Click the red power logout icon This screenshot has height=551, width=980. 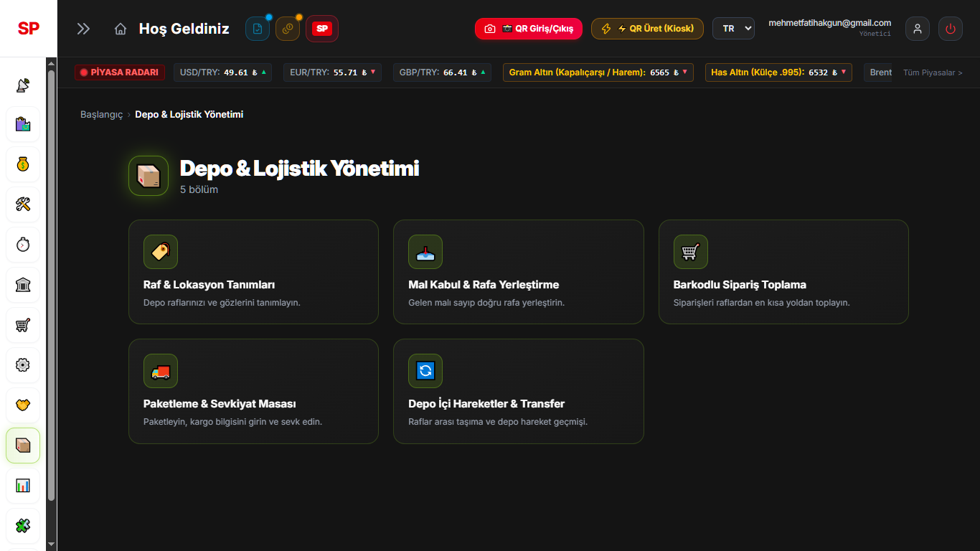point(951,29)
